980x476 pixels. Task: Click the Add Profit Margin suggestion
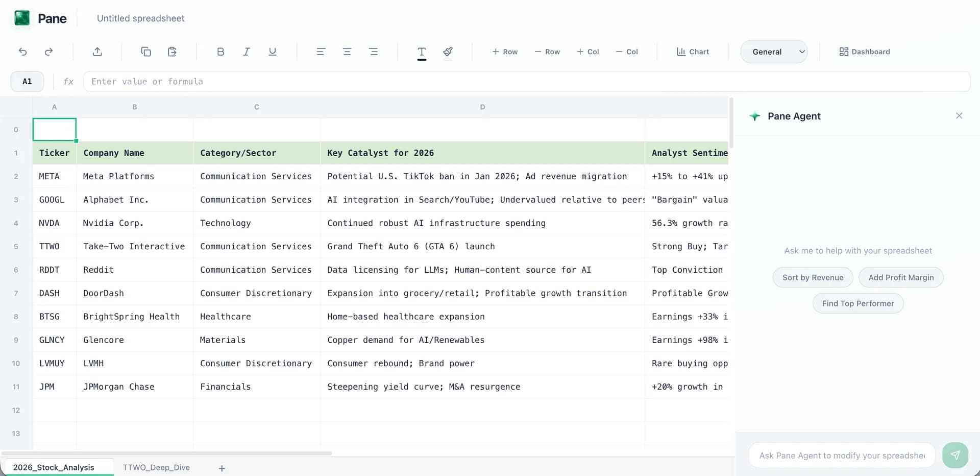[901, 277]
